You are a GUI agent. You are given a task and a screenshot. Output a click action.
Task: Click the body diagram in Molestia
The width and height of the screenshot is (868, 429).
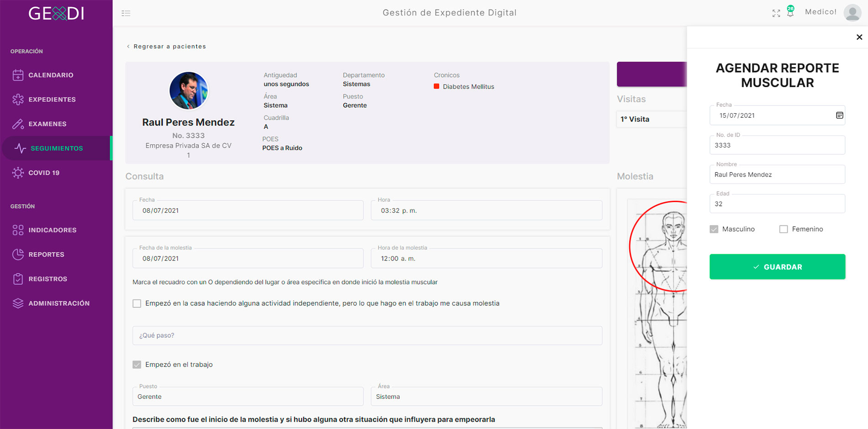[658, 314]
